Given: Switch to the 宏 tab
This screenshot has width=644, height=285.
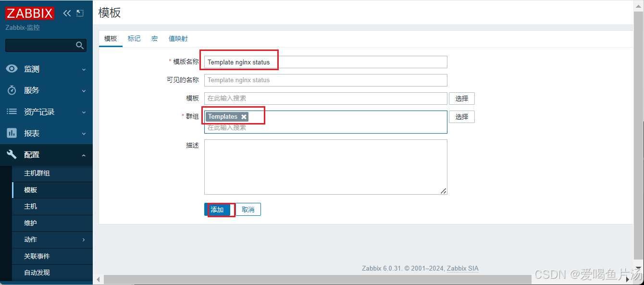Looking at the screenshot, I should pyautogui.click(x=154, y=38).
